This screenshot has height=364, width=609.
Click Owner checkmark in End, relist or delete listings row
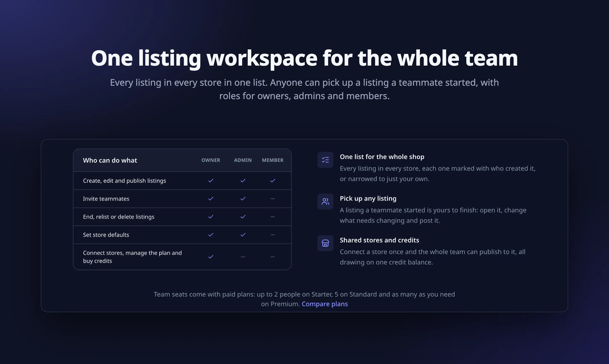[x=211, y=217]
